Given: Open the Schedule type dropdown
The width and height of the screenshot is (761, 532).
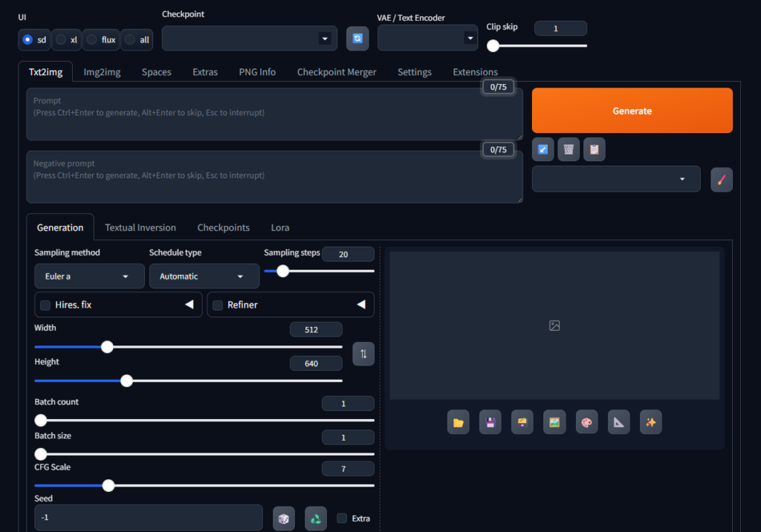Looking at the screenshot, I should (x=204, y=276).
